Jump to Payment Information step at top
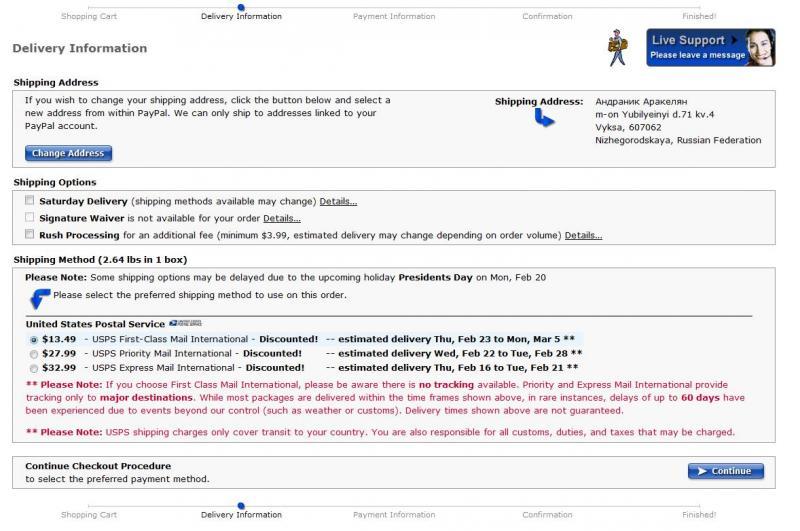The image size is (800, 531). (394, 16)
